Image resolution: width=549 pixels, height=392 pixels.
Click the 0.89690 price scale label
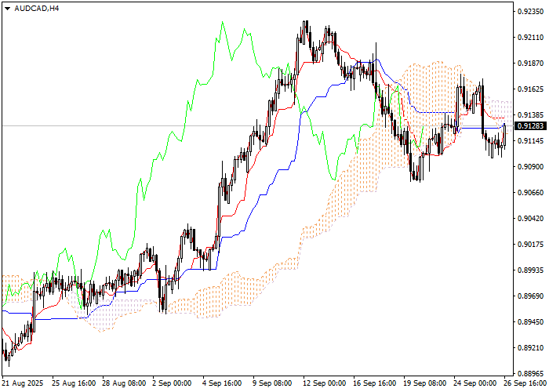531,296
